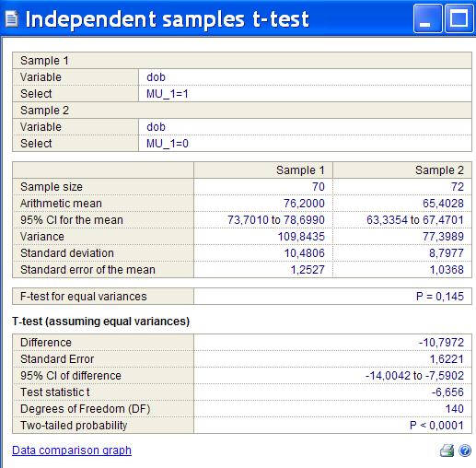
Task: Select CI '73,7010 to 78,6990'
Action: (x=276, y=220)
